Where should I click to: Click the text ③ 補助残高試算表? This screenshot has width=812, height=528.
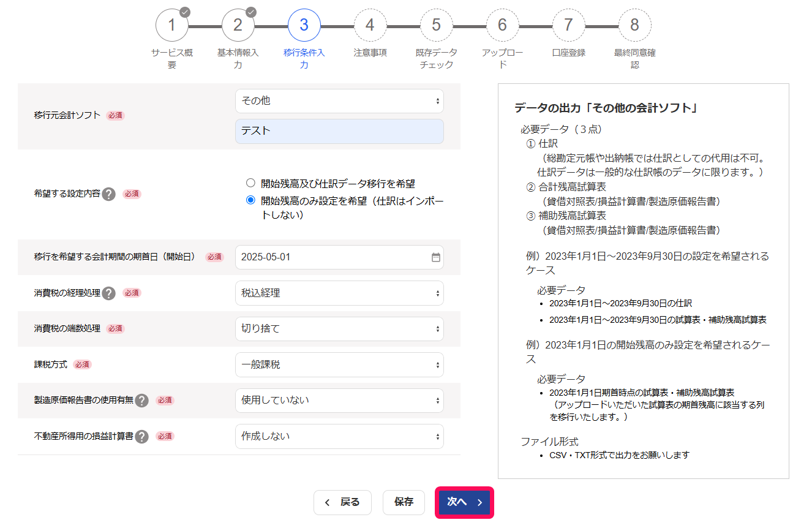(566, 216)
